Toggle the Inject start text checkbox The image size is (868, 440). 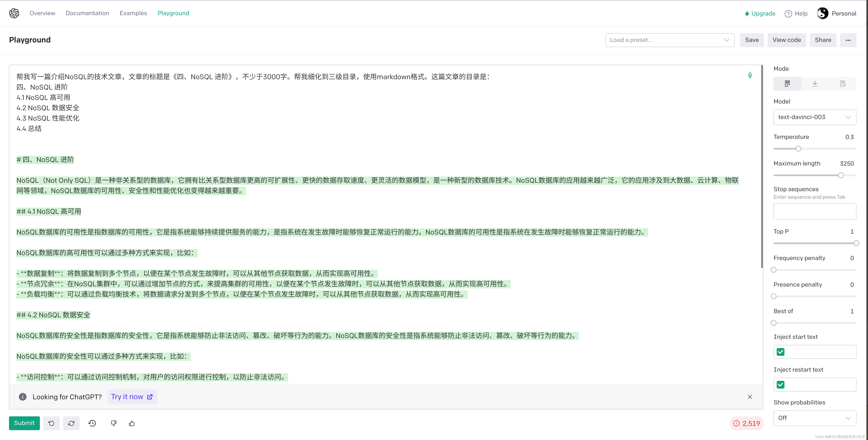780,352
